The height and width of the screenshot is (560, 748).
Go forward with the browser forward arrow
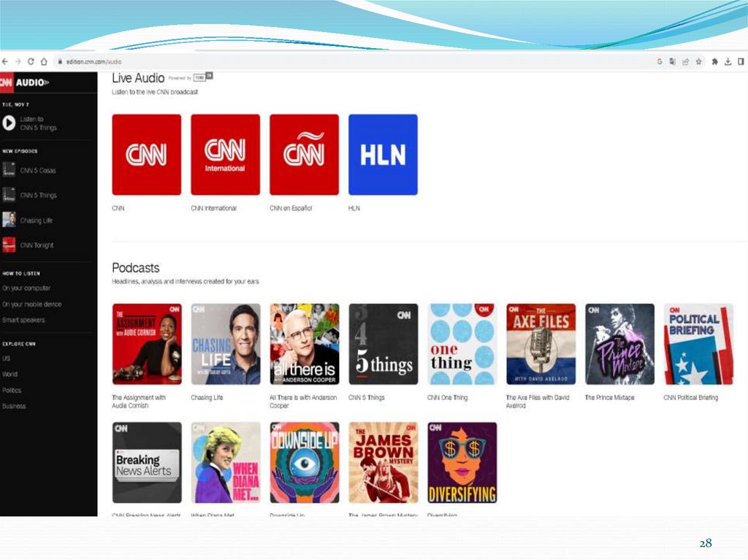tap(18, 61)
